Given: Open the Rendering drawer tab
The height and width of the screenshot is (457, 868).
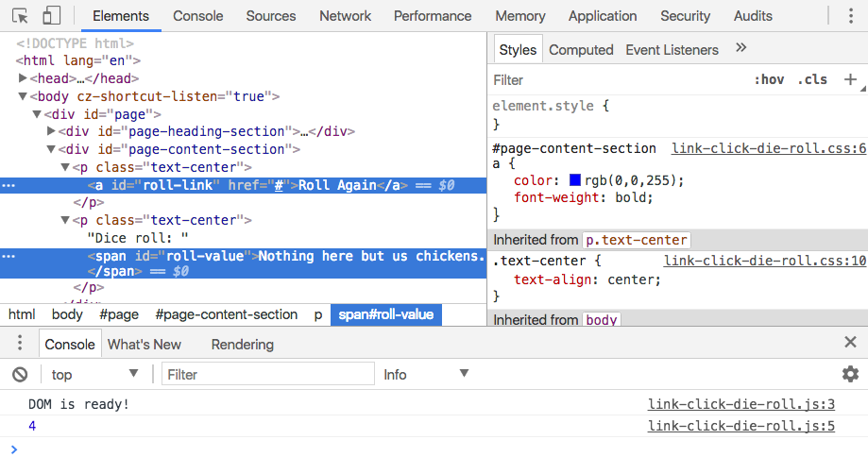Looking at the screenshot, I should 243,344.
